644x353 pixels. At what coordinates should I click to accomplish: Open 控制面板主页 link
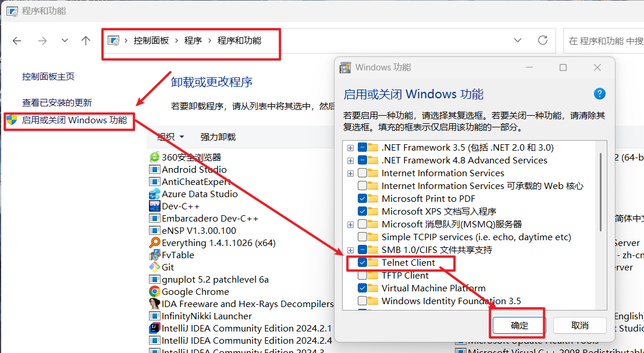[48, 76]
